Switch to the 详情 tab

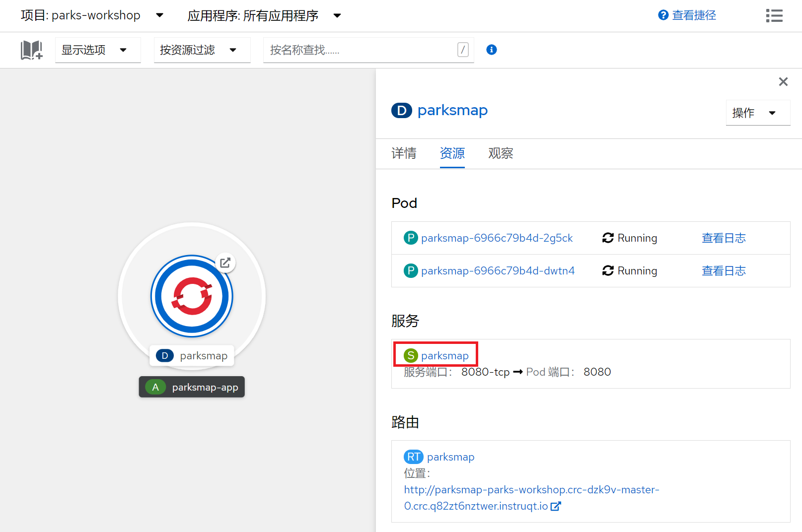coord(404,154)
